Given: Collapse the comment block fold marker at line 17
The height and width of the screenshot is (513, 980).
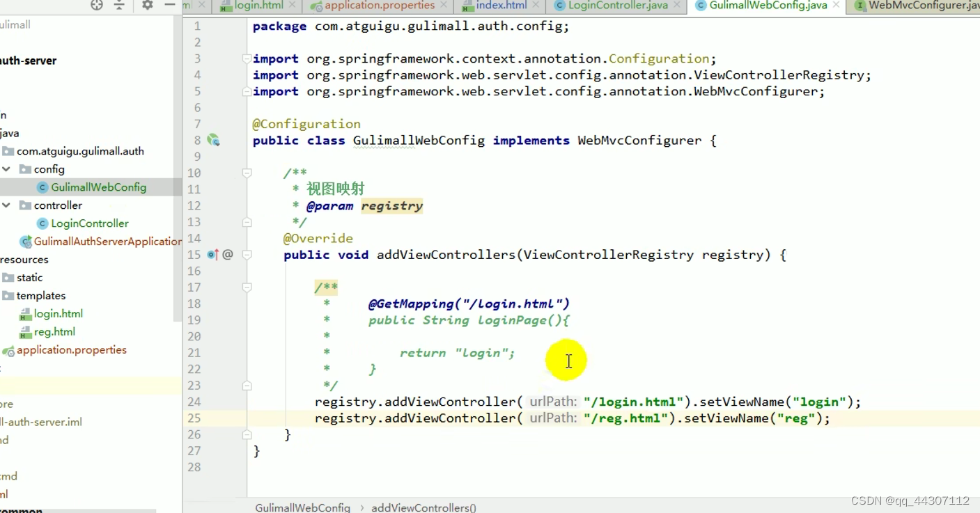Looking at the screenshot, I should [x=246, y=287].
